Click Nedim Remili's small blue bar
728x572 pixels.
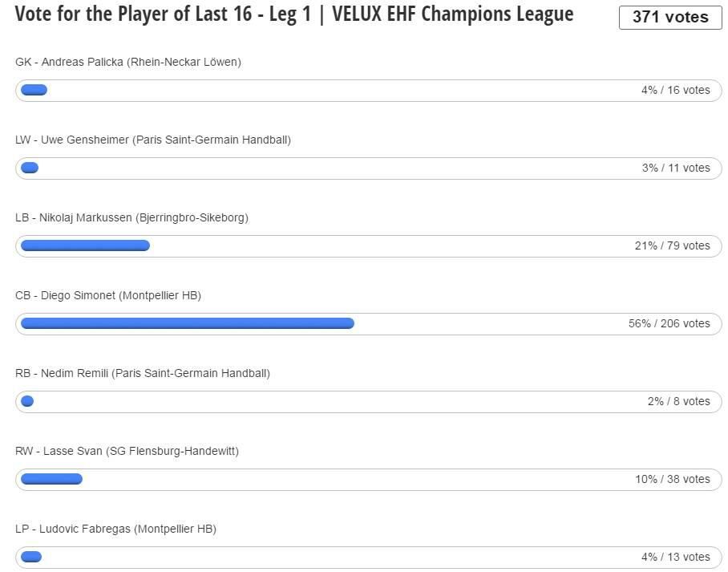[x=27, y=401]
